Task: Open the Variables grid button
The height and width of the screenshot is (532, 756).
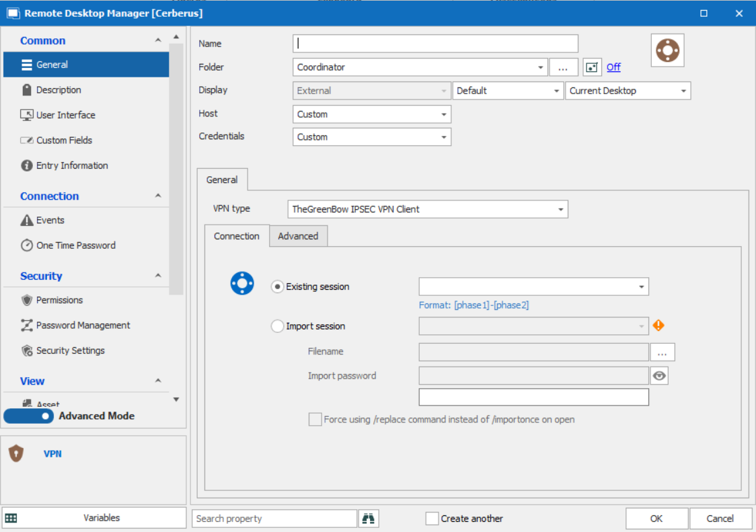Action: [94, 518]
